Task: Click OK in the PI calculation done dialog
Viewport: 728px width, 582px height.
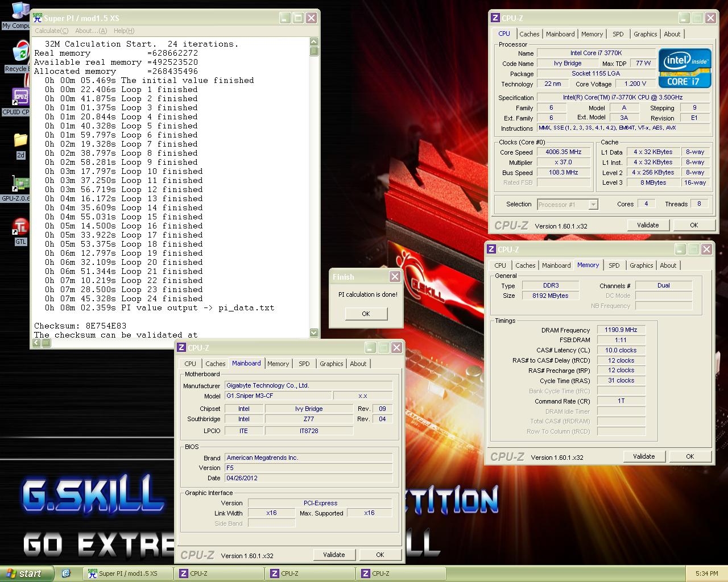Action: pos(366,314)
